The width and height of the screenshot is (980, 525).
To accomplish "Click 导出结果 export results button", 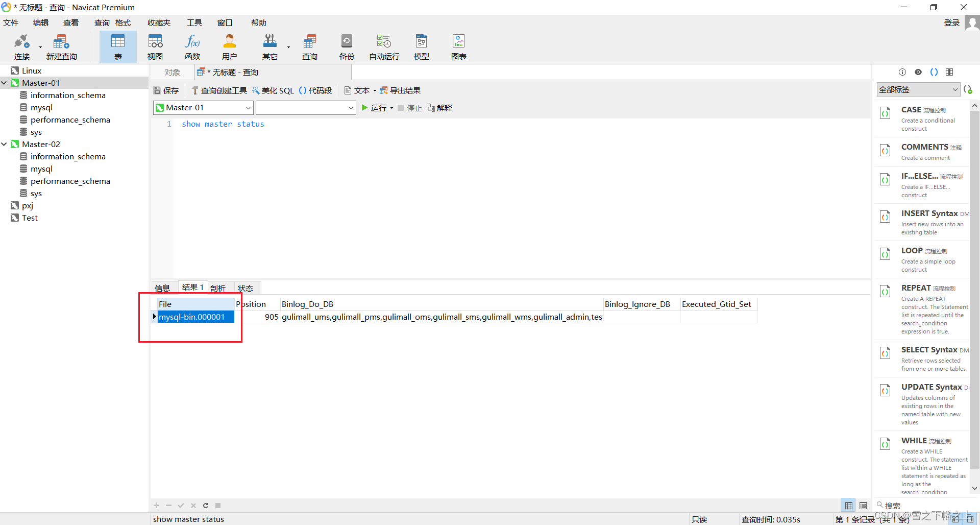I will (x=400, y=91).
